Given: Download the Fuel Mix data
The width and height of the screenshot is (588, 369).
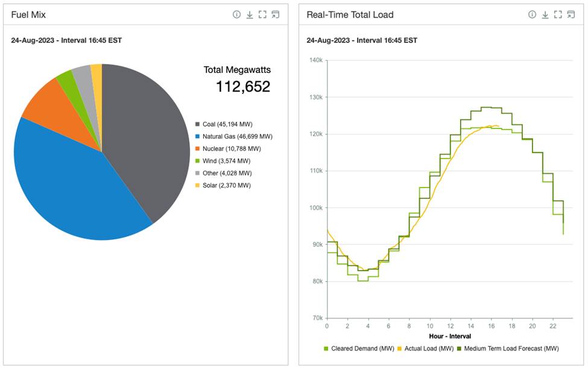Looking at the screenshot, I should pos(250,14).
